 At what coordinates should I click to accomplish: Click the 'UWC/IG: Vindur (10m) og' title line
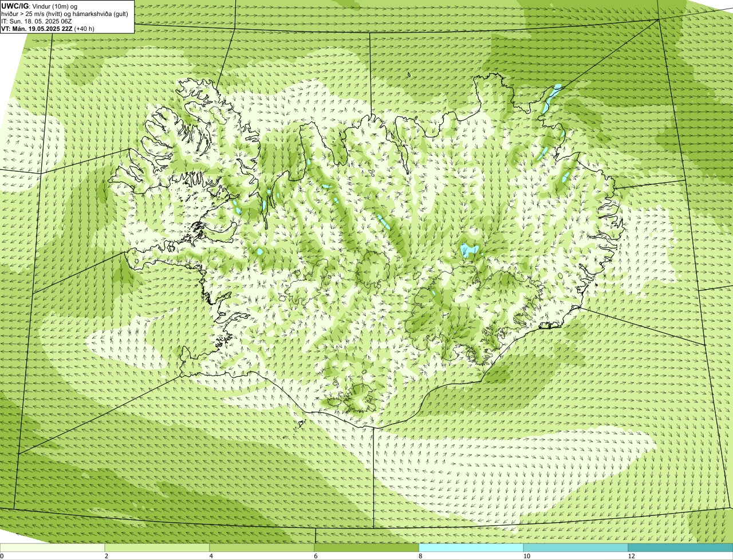point(39,6)
